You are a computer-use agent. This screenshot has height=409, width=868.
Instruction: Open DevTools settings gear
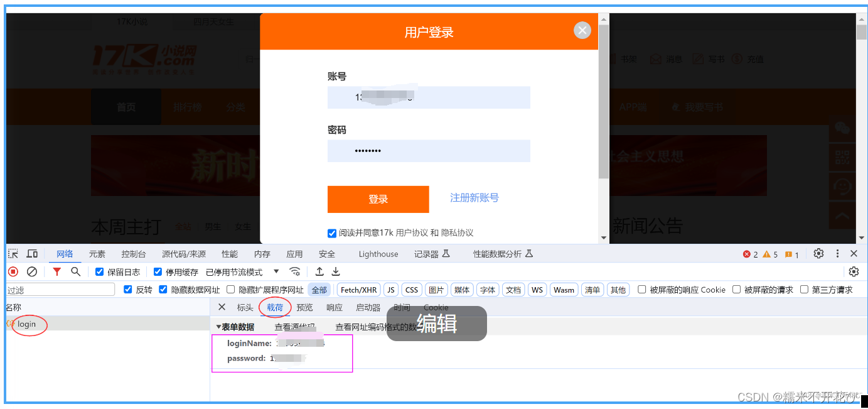coord(818,253)
